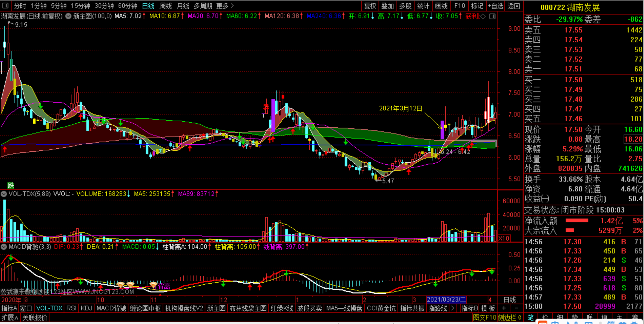This screenshot has height=324, width=644.
Task: Show more indicator tabs with right chevron
Action: (x=453, y=308)
